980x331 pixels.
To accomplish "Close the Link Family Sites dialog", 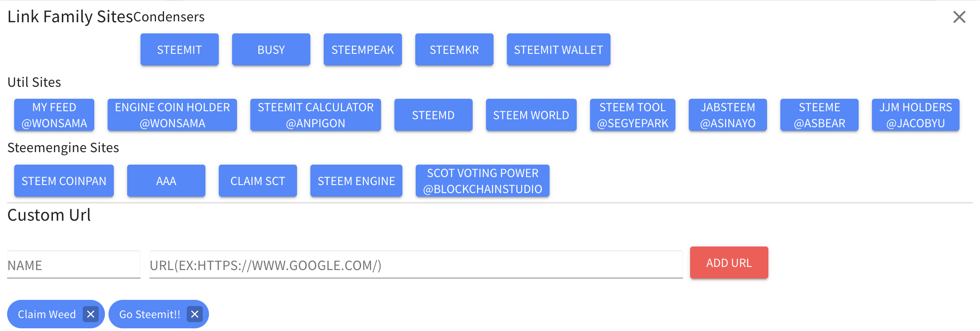I will pos(959,17).
